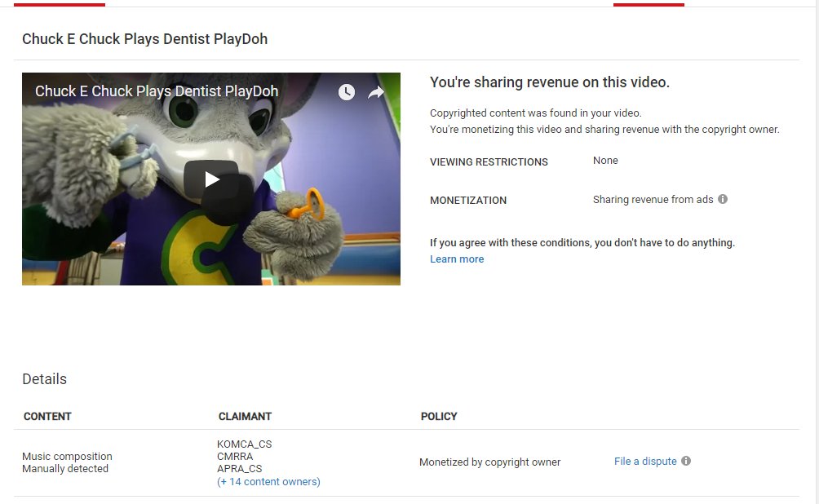Click info icon beside Sharing revenue from ads

(x=723, y=199)
